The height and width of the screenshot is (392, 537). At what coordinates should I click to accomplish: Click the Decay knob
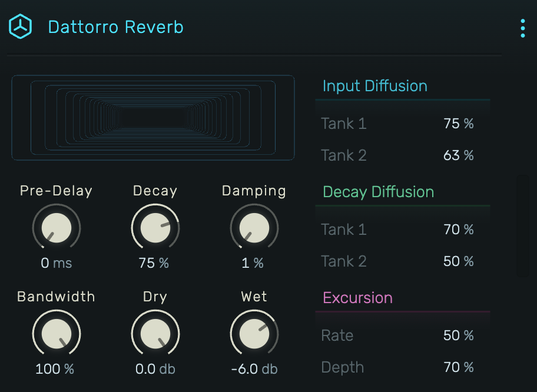tap(155, 228)
